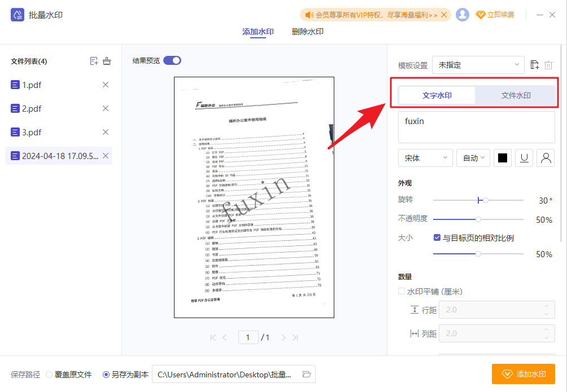The height and width of the screenshot is (392, 567).
Task: Remove 3.pdf from the file list
Action: point(105,131)
